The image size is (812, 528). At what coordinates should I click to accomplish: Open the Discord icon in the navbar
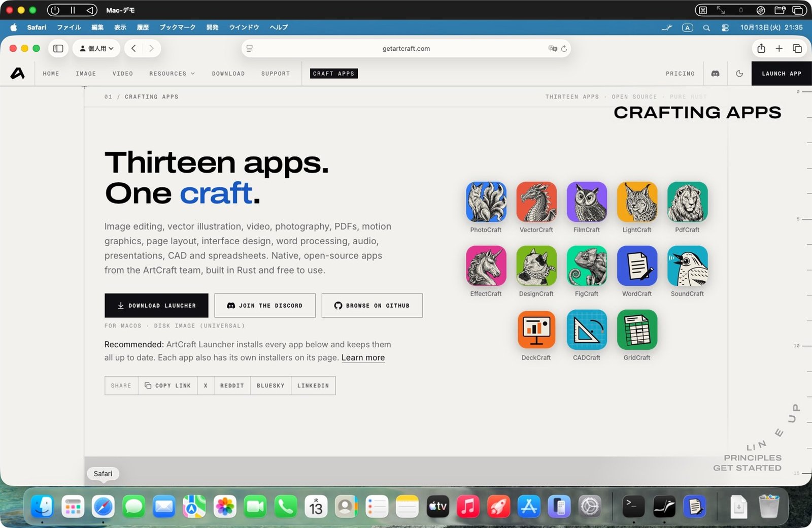pyautogui.click(x=715, y=74)
